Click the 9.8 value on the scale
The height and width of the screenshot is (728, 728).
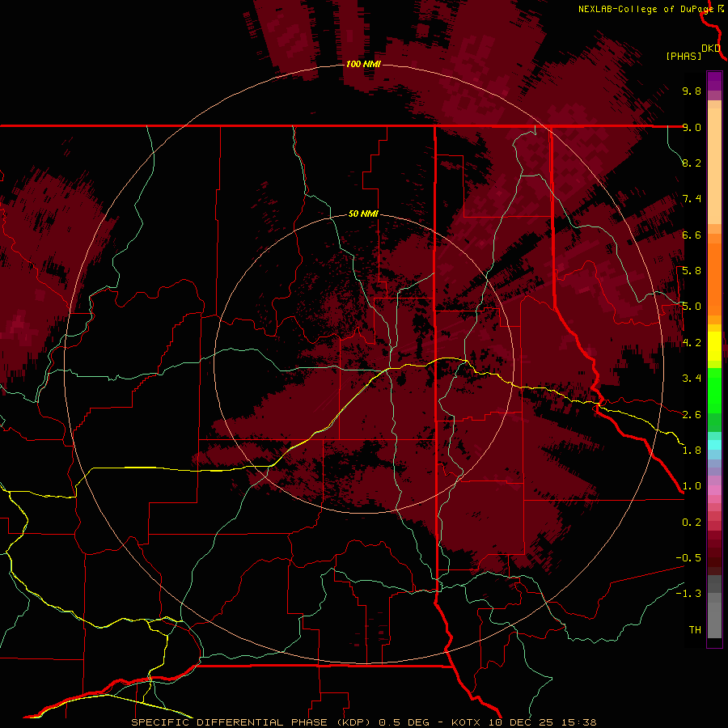692,91
